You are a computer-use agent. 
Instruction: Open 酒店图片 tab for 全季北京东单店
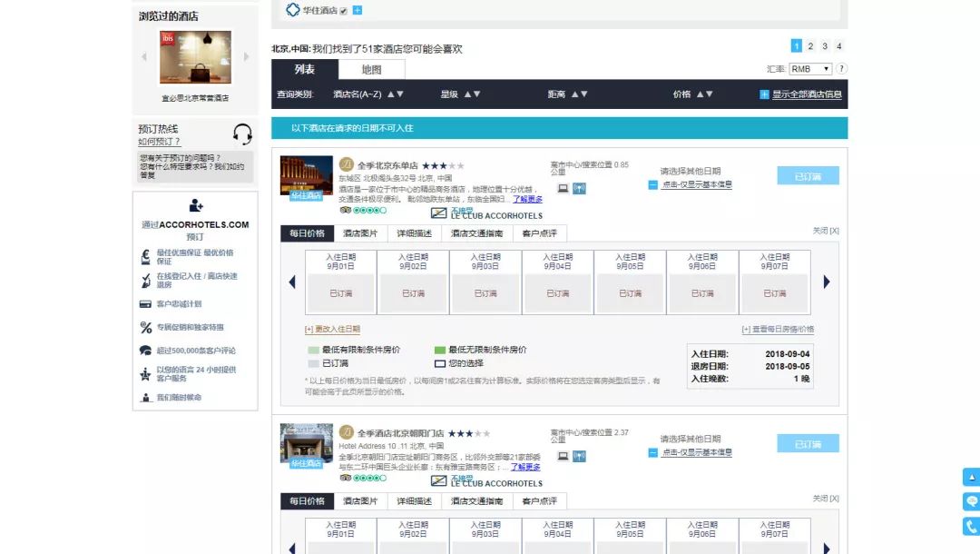(x=360, y=233)
